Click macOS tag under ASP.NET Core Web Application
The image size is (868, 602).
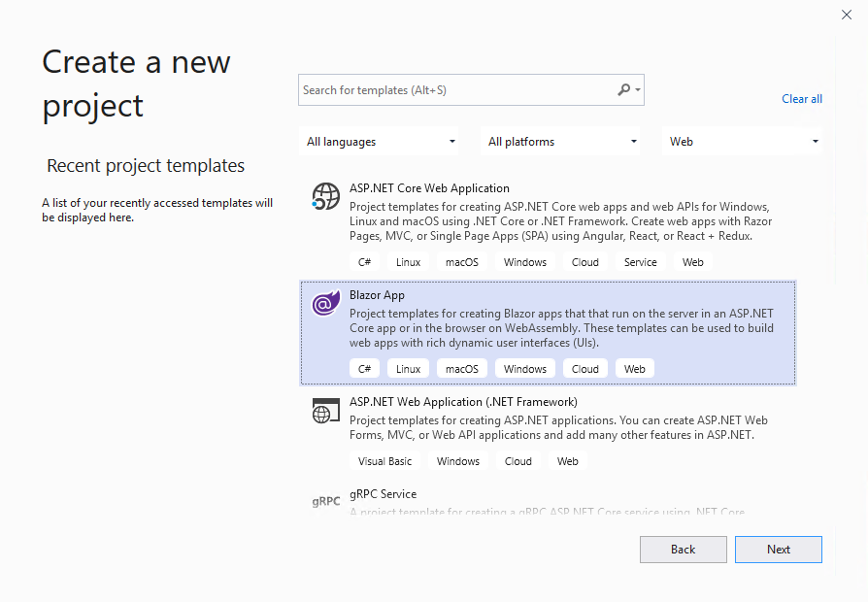click(x=462, y=262)
